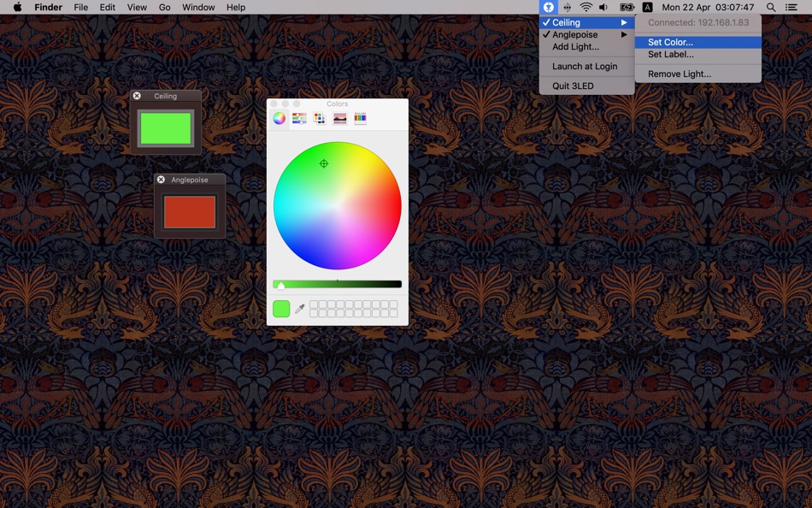Click the Colors window title
The width and height of the screenshot is (812, 508).
(337, 103)
